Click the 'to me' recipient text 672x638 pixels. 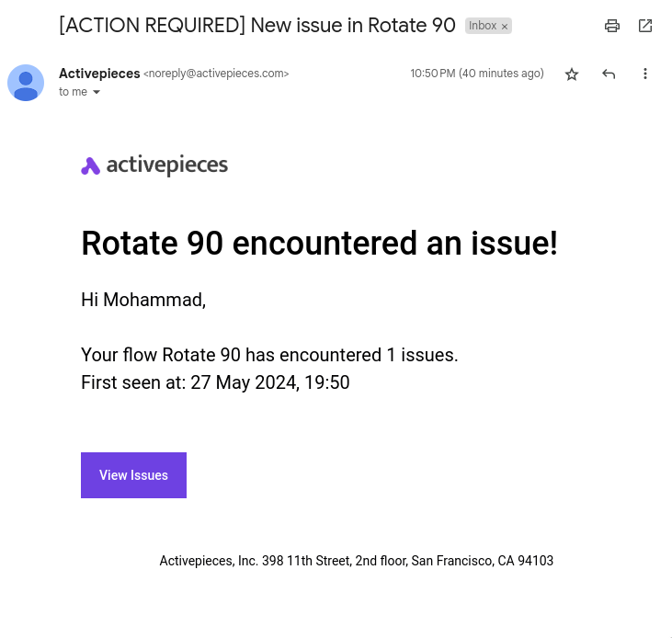[x=74, y=92]
